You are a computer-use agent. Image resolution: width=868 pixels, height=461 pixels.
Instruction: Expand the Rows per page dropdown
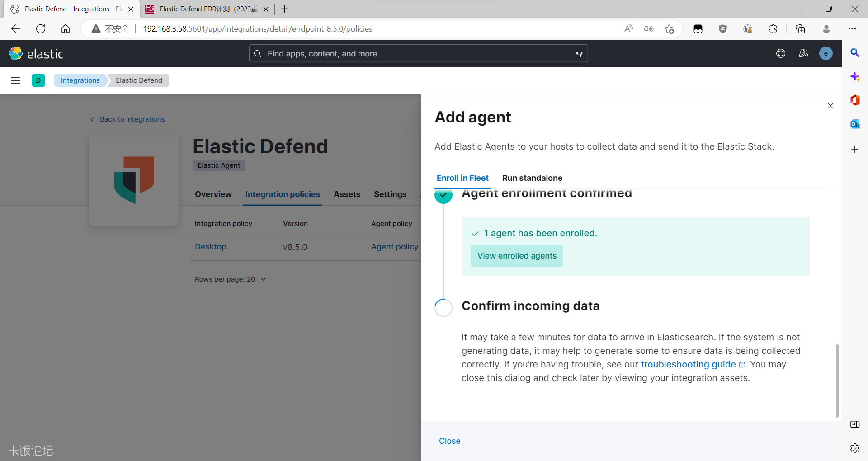(231, 279)
